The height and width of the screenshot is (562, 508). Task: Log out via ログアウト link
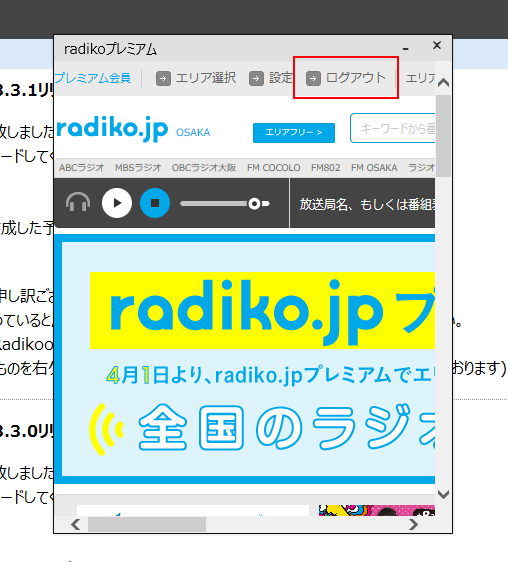tap(356, 78)
